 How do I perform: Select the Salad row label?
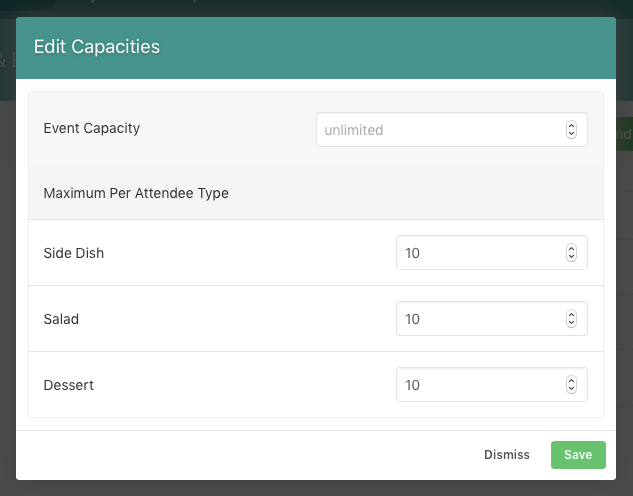coord(61,319)
